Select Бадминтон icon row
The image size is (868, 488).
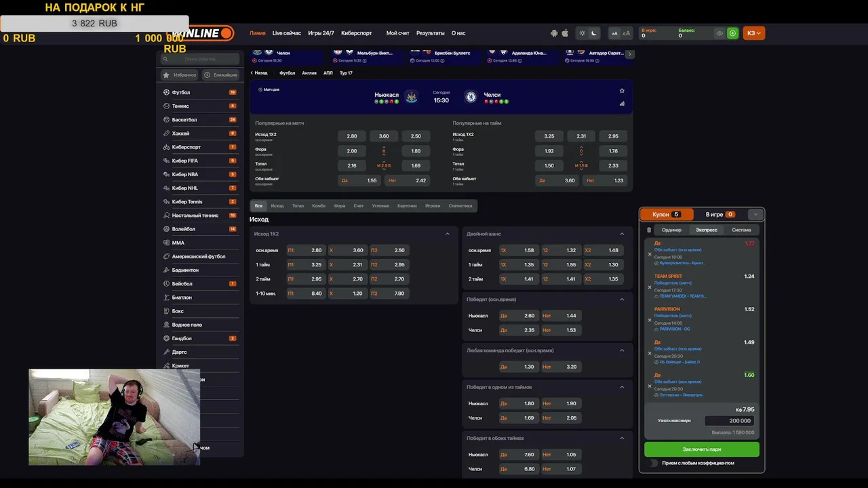[200, 270]
